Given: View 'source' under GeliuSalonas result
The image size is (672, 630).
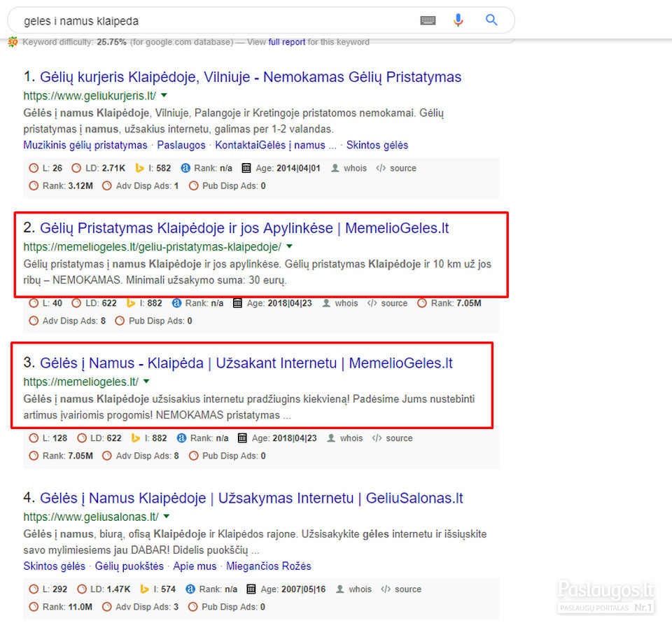Looking at the screenshot, I should pyautogui.click(x=401, y=589).
